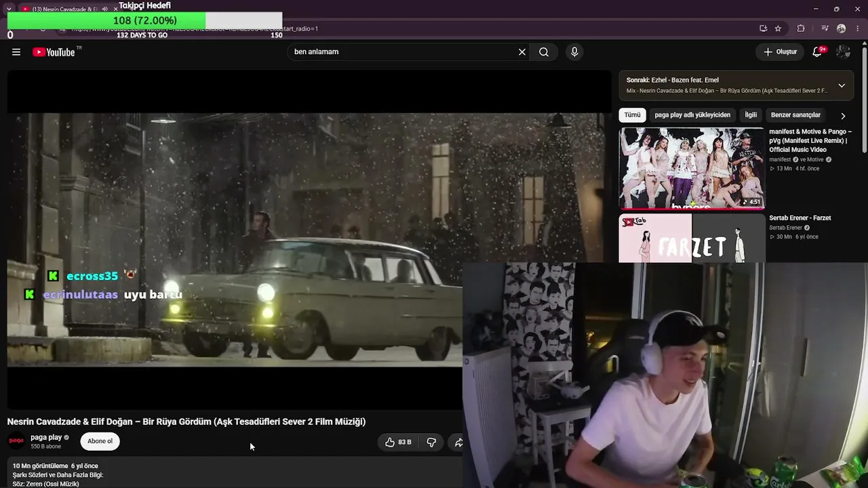The height and width of the screenshot is (488, 868).
Task: Click the paga play channel avatar
Action: point(17,441)
